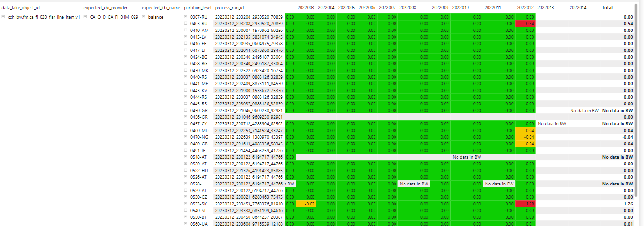Select the 0.01 total for 0560-UA
Image resolution: width=644 pixels, height=226 pixels.
tap(628, 224)
